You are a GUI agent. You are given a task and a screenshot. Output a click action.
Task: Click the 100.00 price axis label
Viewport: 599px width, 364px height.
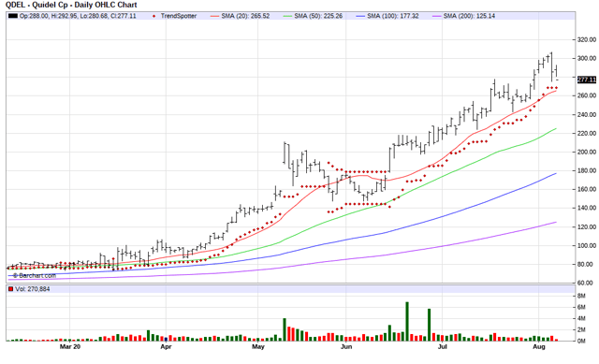click(x=587, y=245)
